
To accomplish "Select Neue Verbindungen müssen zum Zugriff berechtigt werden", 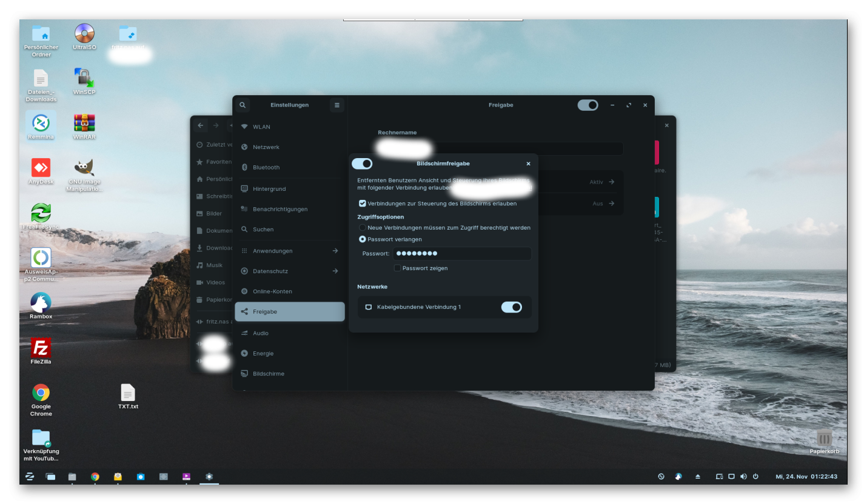I will click(x=363, y=228).
